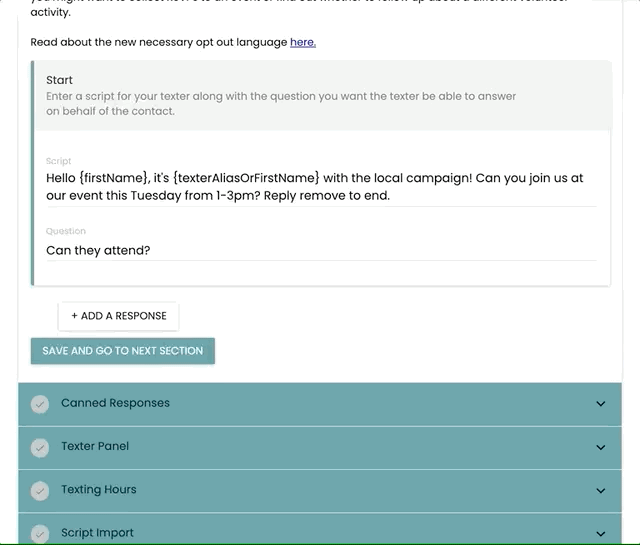Select the Texting Hours section title
640x545 pixels.
98,489
